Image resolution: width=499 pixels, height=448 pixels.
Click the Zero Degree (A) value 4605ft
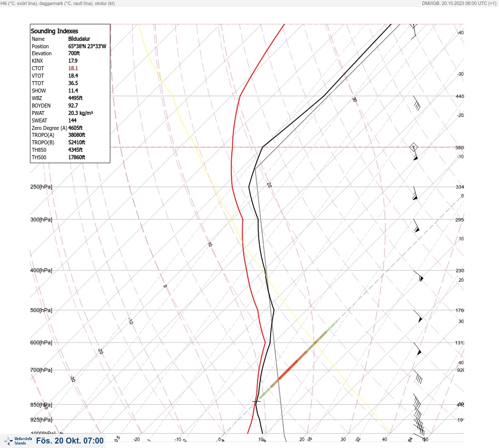[76, 128]
